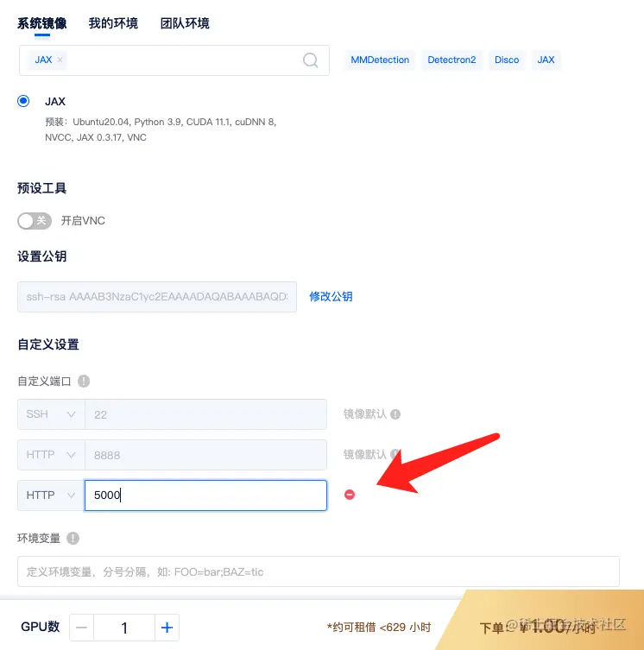This screenshot has width=644, height=650.
Task: Click the Disco quick tag
Action: pyautogui.click(x=507, y=60)
